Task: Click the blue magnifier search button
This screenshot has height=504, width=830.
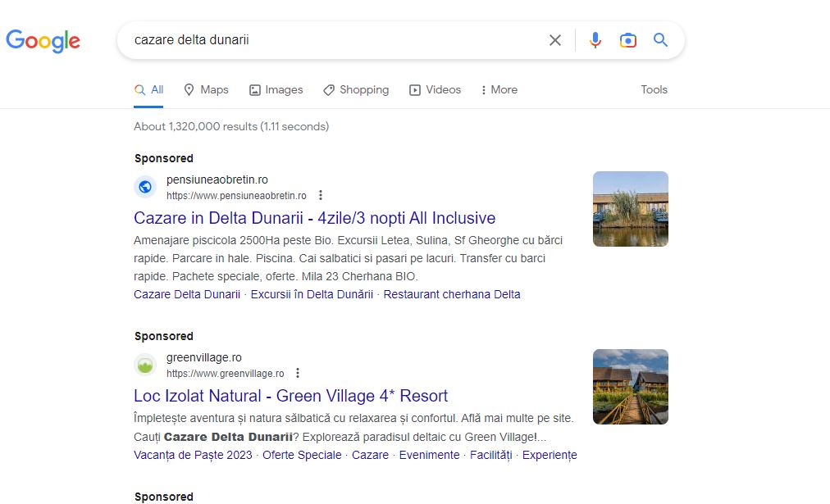Action: 661,40
